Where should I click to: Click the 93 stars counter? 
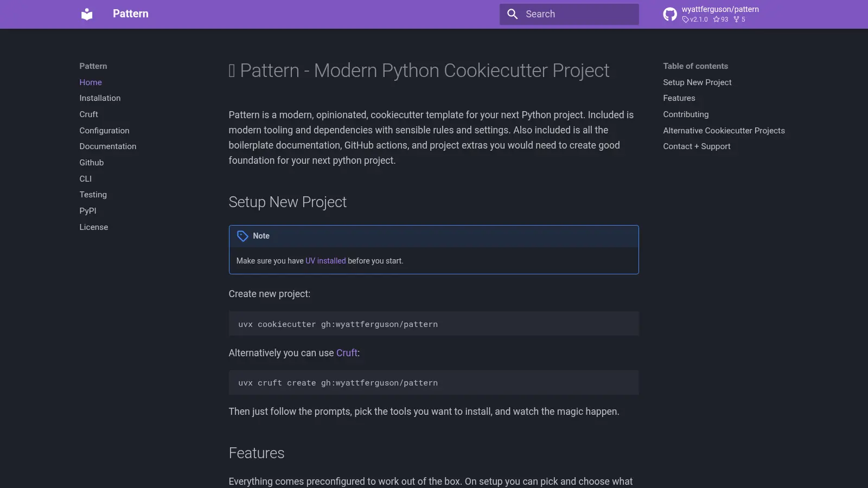tap(720, 20)
